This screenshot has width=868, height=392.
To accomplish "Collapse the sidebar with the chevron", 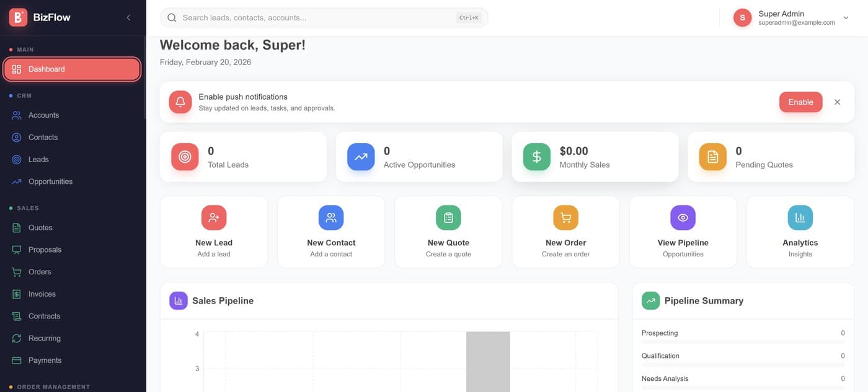I will click(x=128, y=17).
